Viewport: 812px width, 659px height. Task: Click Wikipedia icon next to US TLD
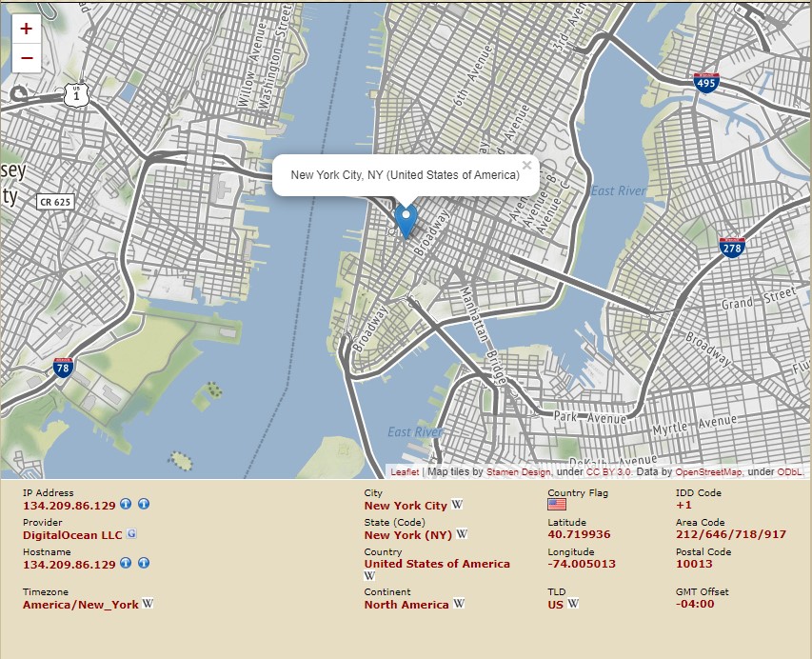(573, 604)
